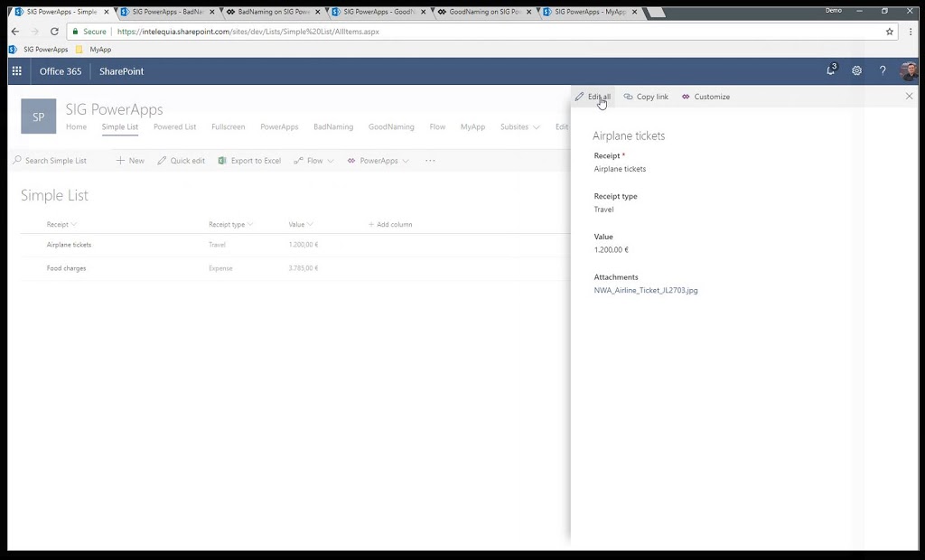This screenshot has width=925, height=560.
Task: Click Export to Excel
Action: point(249,161)
